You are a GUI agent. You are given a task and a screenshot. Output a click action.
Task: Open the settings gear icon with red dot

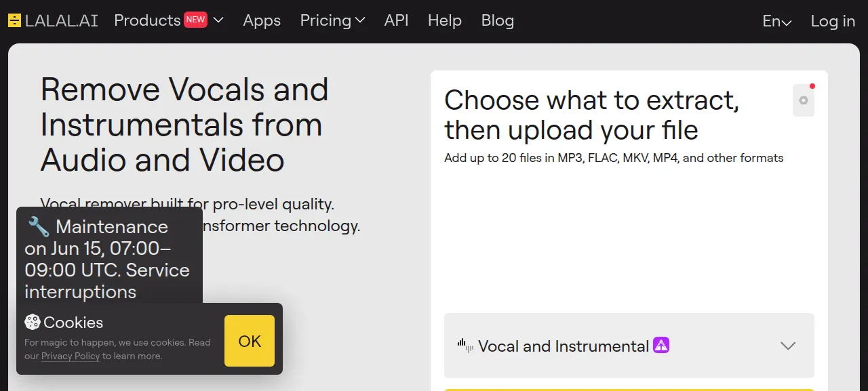pos(804,100)
